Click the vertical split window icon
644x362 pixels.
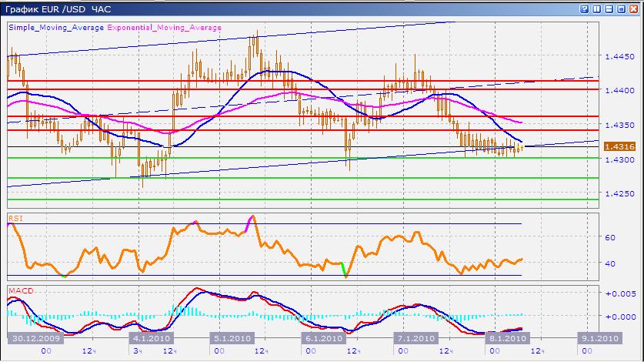596,8
